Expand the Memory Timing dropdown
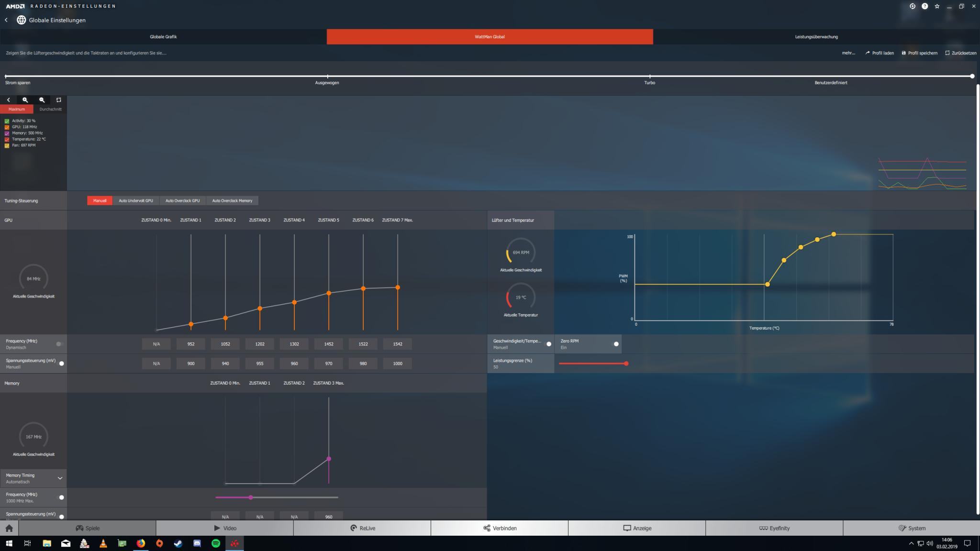The height and width of the screenshot is (551, 980). pos(60,478)
